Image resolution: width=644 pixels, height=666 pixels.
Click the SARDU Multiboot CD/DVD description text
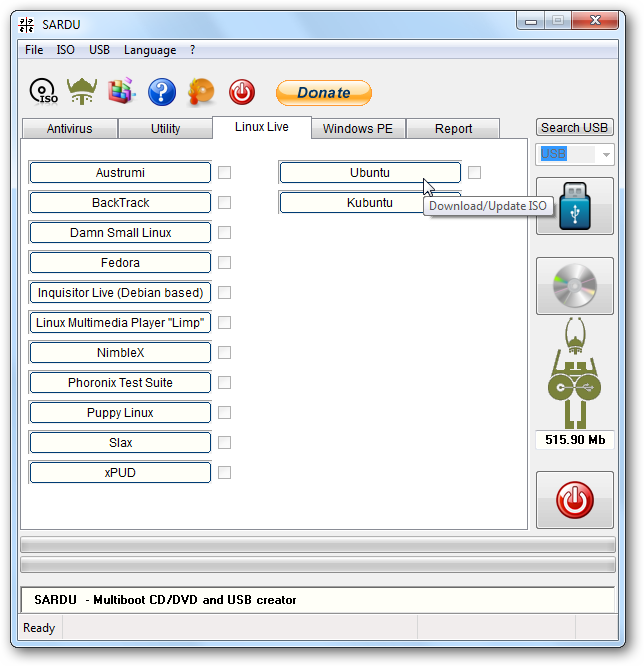pos(165,600)
